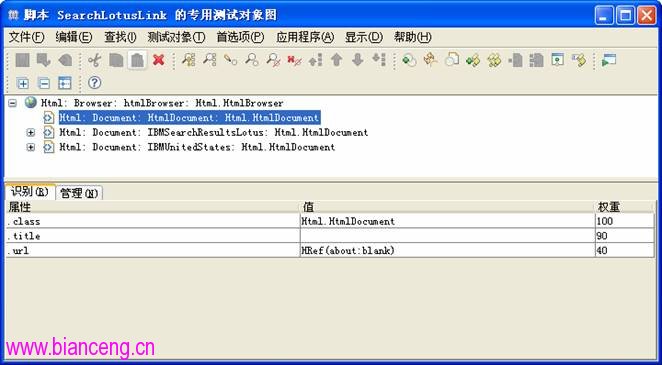
Task: Click the .title property cell
Action: 153,236
